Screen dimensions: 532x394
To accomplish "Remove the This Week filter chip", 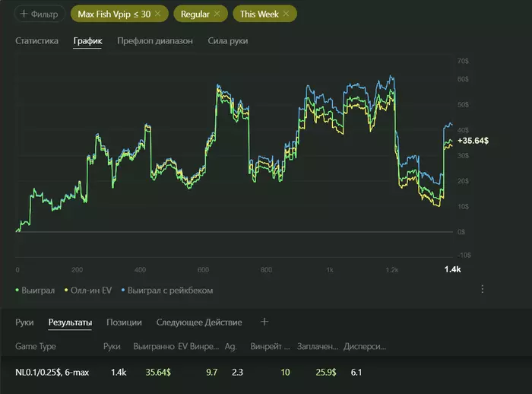I will click(287, 14).
